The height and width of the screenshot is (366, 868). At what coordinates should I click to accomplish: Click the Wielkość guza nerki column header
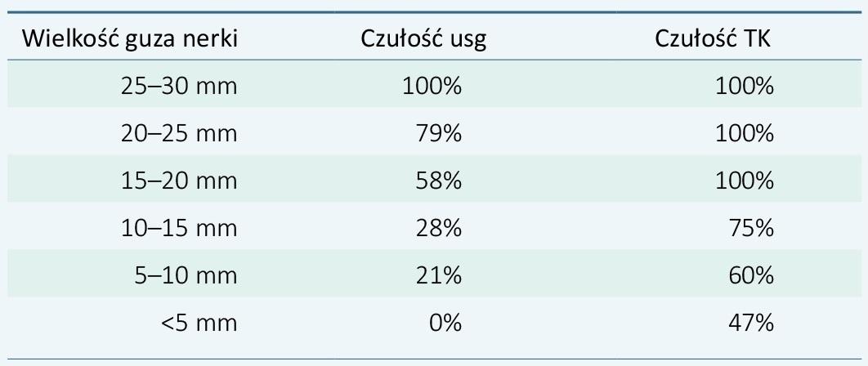click(x=129, y=39)
